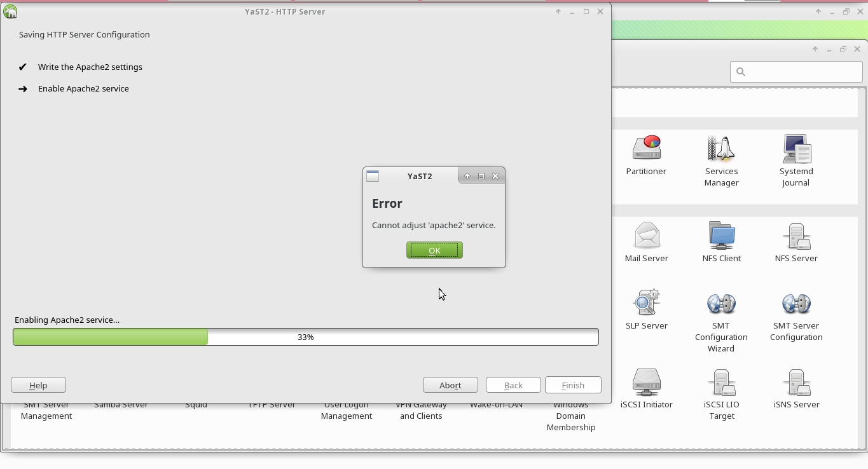Click the window icon in the YaST2 error dialog
868x469 pixels.
pos(373,176)
